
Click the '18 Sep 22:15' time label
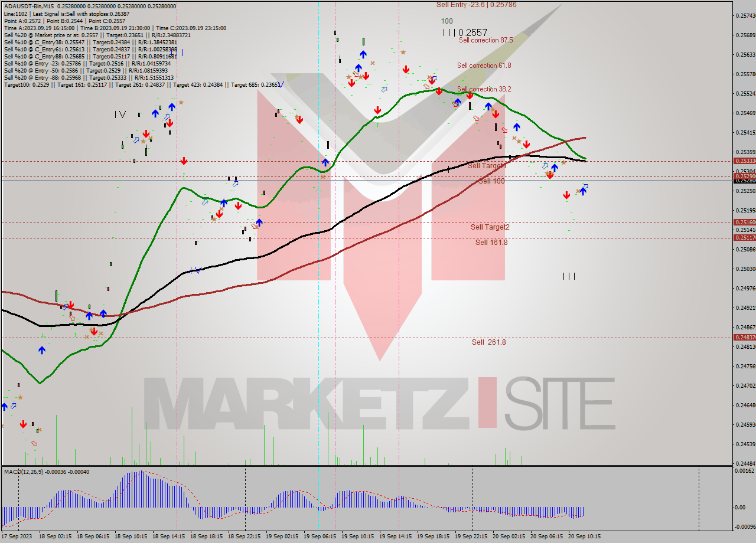tap(245, 537)
